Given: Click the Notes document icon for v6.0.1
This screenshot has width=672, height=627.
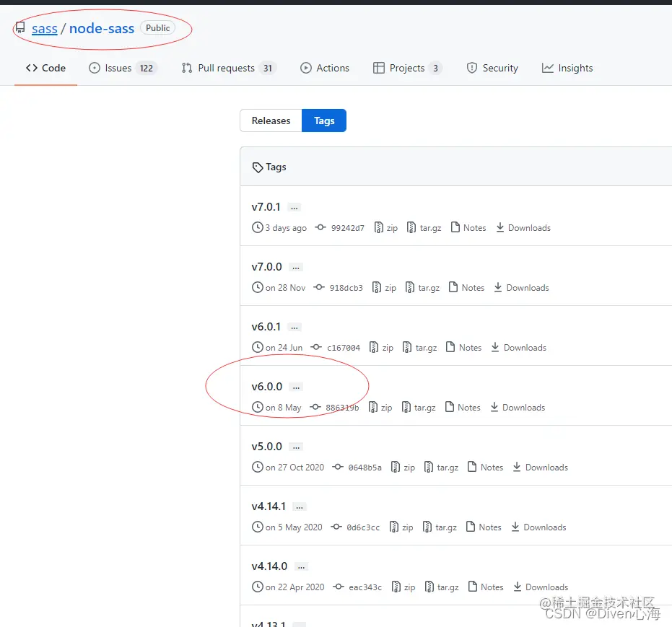Looking at the screenshot, I should (450, 347).
